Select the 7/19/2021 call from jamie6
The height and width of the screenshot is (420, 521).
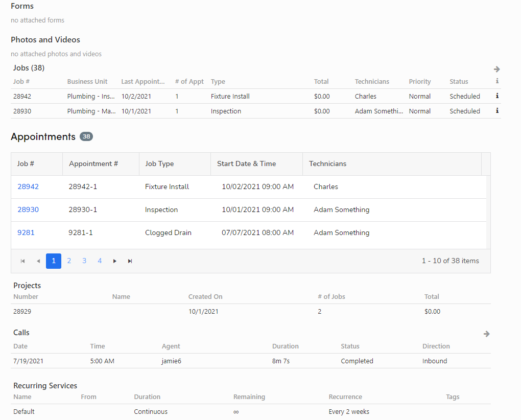tap(204, 361)
